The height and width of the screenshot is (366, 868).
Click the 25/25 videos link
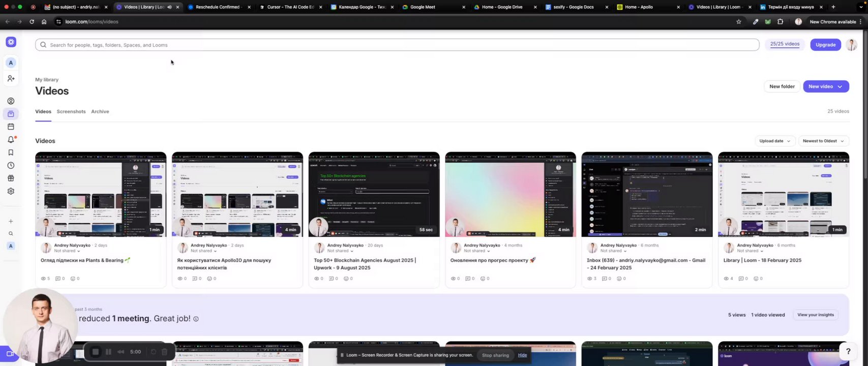click(x=785, y=44)
